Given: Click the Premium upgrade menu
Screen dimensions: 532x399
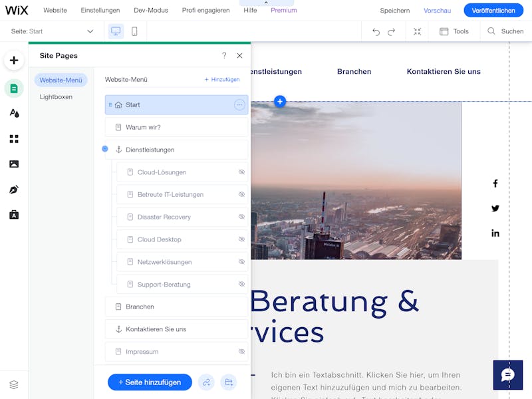Looking at the screenshot, I should [284, 10].
